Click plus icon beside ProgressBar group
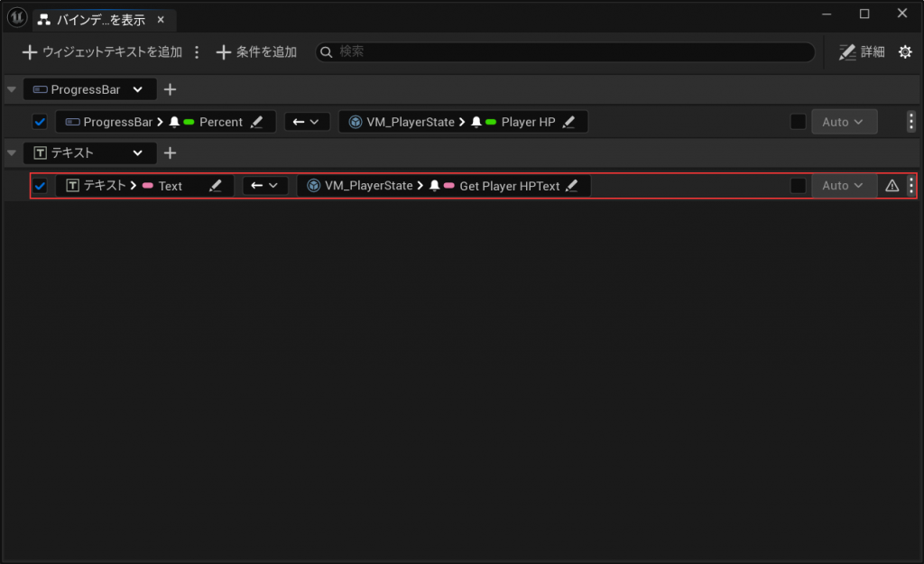The height and width of the screenshot is (564, 924). [170, 89]
